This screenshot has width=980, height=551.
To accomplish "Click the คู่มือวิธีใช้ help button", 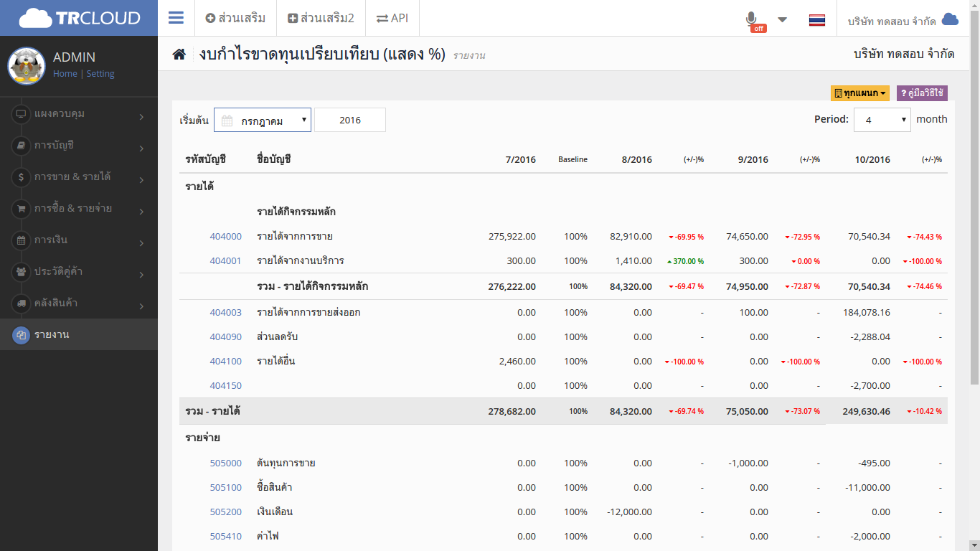I will [x=923, y=93].
